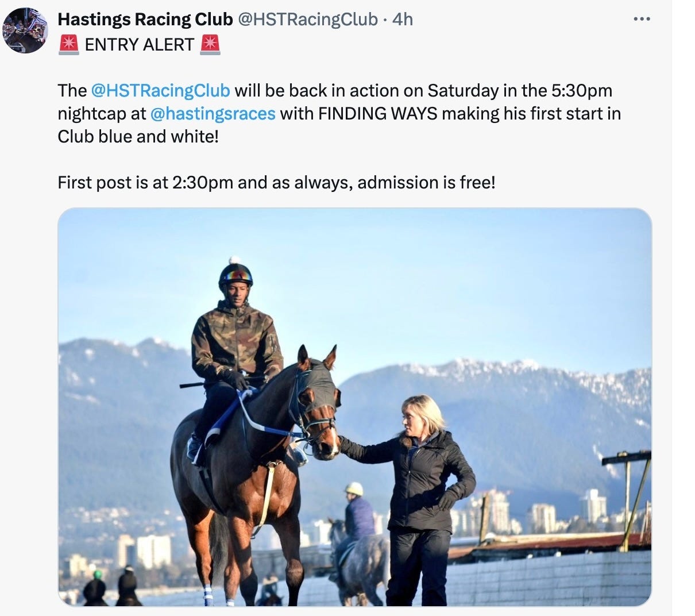695x616 pixels.
Task: Click the 'admission is free!' text
Action: pyautogui.click(x=426, y=183)
